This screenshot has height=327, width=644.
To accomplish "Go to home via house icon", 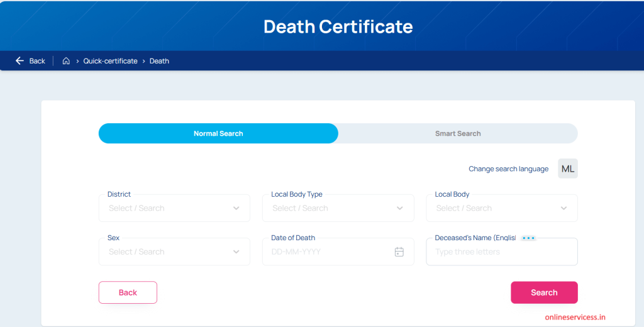I will 66,61.
